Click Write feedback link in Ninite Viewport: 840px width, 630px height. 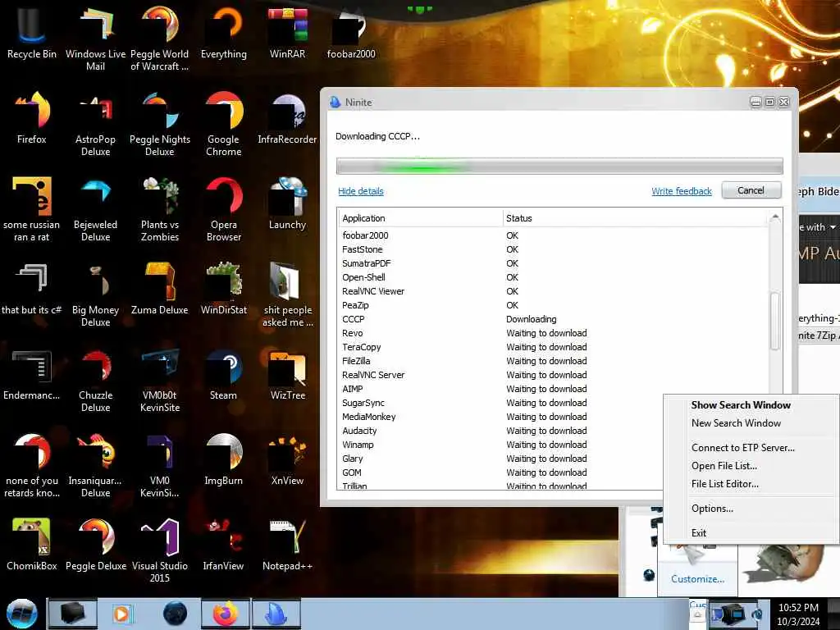[x=682, y=191]
